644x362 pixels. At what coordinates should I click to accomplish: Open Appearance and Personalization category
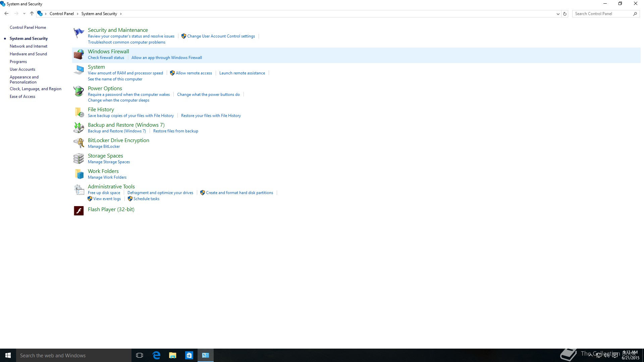pos(24,79)
